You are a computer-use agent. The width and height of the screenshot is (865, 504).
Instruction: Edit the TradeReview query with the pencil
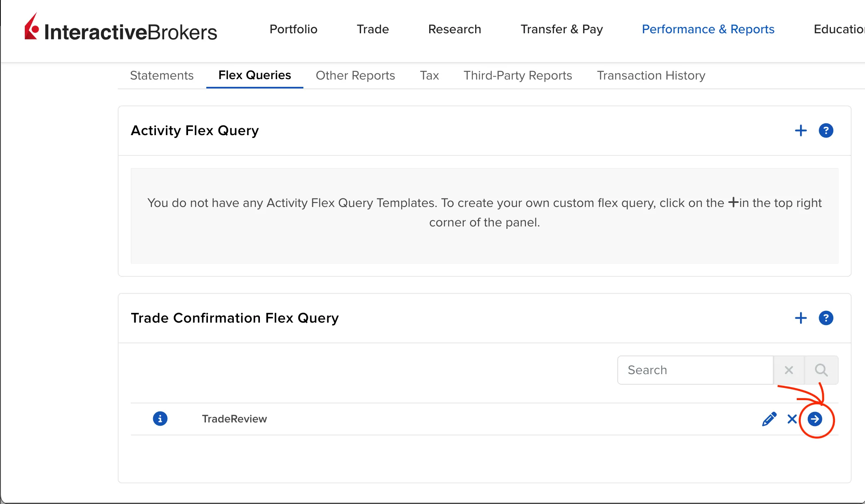click(x=769, y=419)
